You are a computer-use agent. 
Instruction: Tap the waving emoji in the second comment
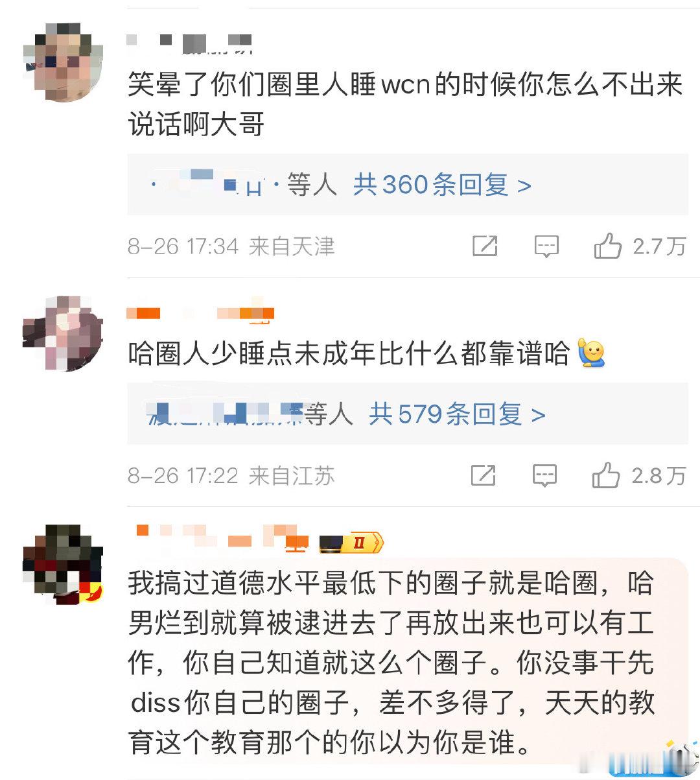click(x=590, y=353)
